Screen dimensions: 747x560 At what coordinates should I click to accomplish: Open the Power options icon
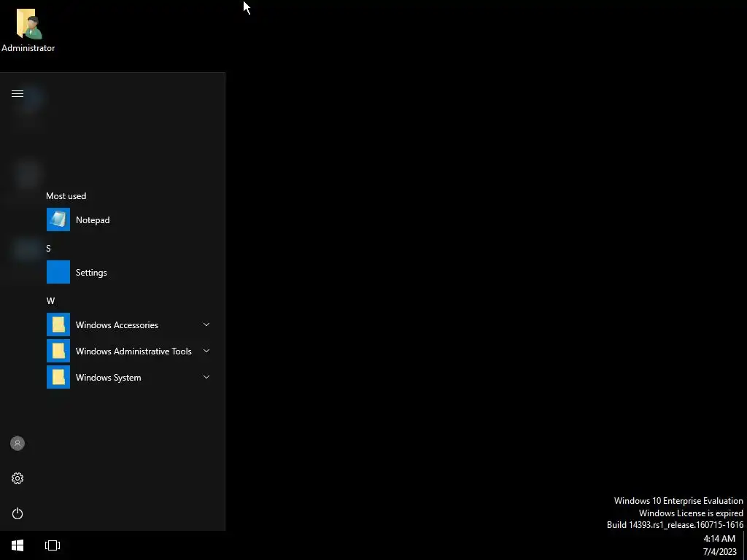click(18, 513)
